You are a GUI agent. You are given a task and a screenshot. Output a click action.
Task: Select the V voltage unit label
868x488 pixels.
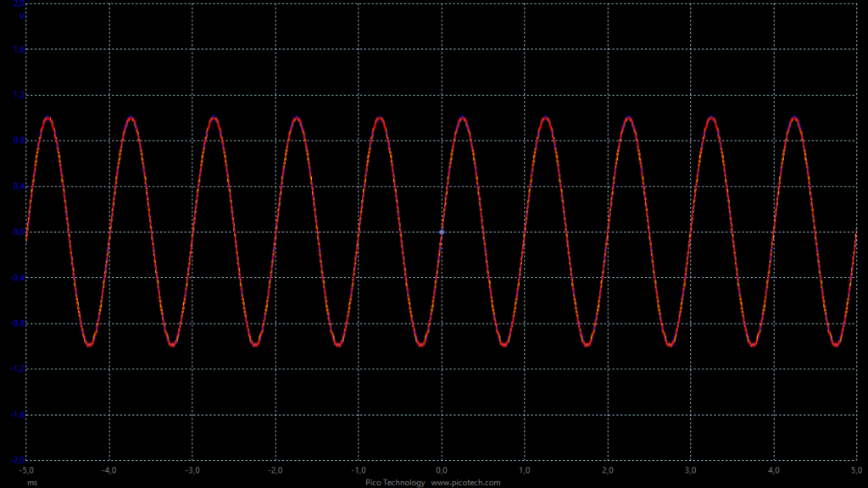(x=21, y=16)
